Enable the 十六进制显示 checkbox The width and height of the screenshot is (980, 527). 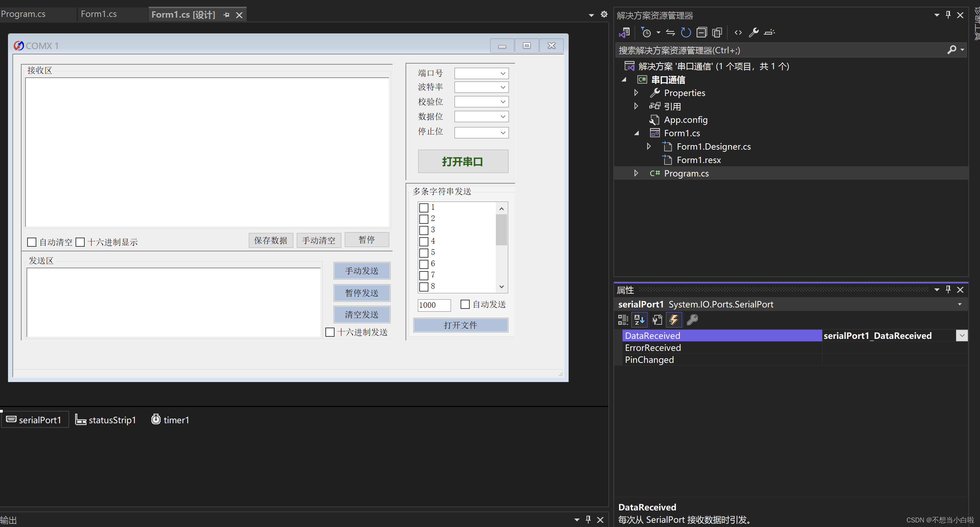(80, 242)
